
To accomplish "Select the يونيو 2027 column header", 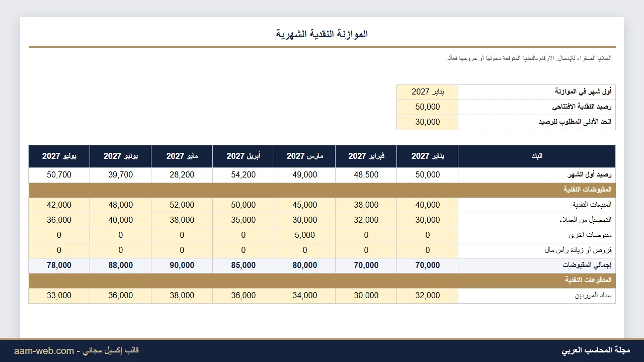I will click(121, 156).
